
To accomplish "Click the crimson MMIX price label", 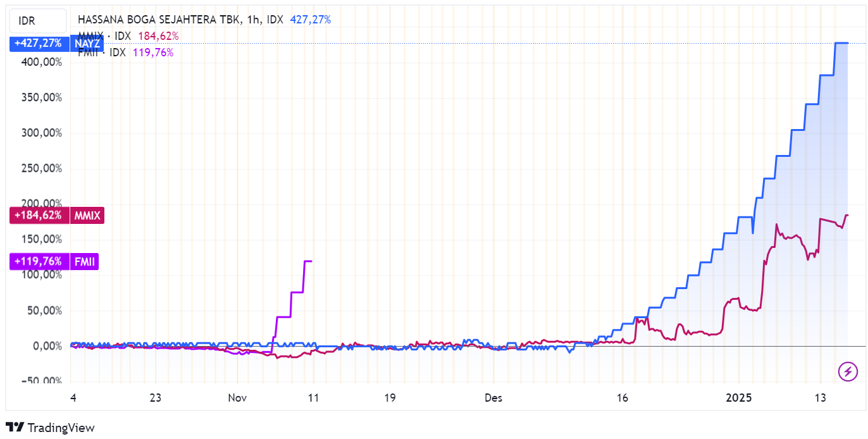I will (x=87, y=215).
